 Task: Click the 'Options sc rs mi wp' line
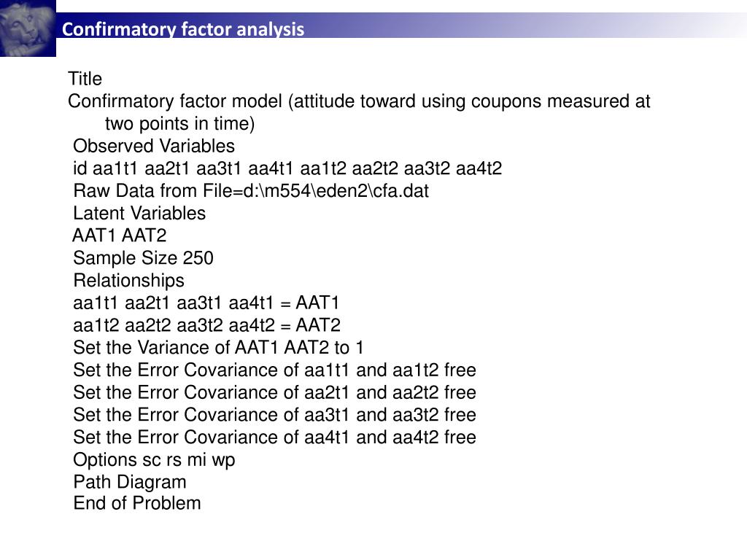[154, 460]
